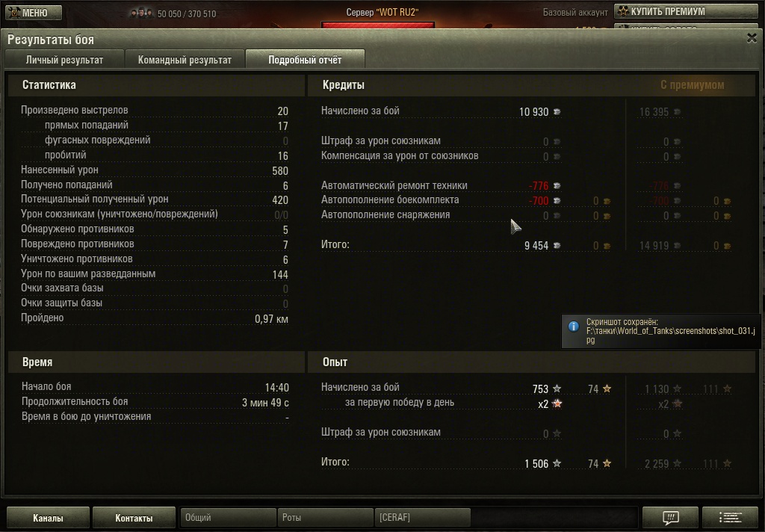Open the Контакты list

pyautogui.click(x=134, y=518)
